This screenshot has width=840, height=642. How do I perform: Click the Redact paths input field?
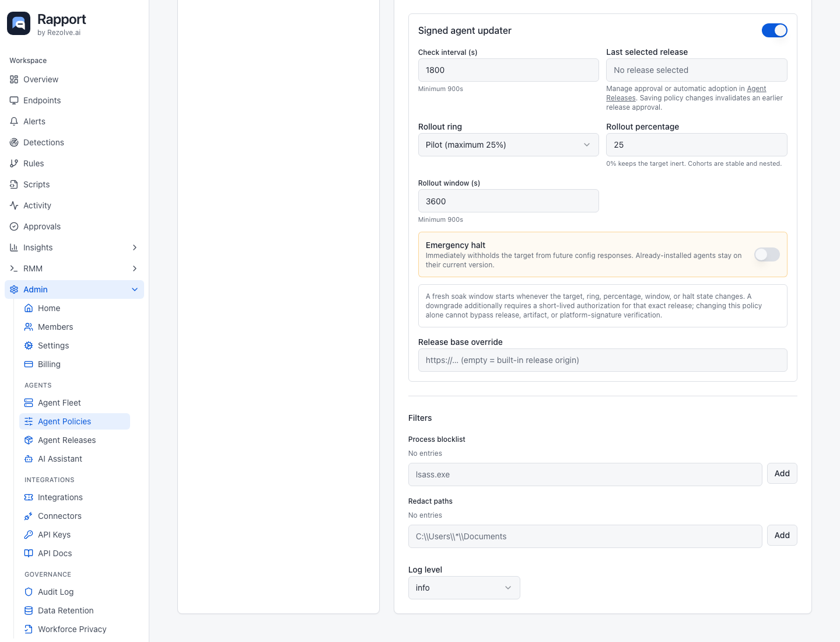[585, 536]
